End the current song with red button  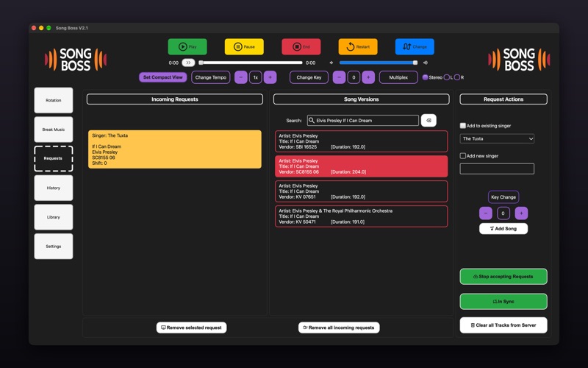[301, 46]
